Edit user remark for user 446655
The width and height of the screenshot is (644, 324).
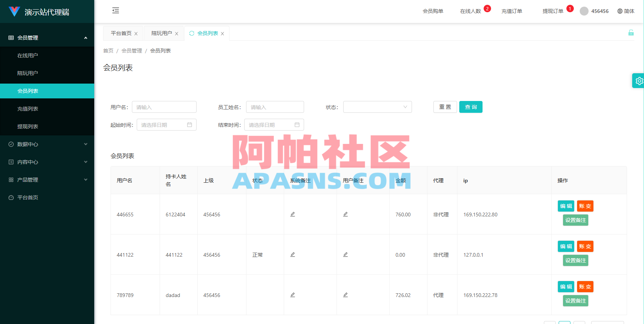click(x=345, y=214)
